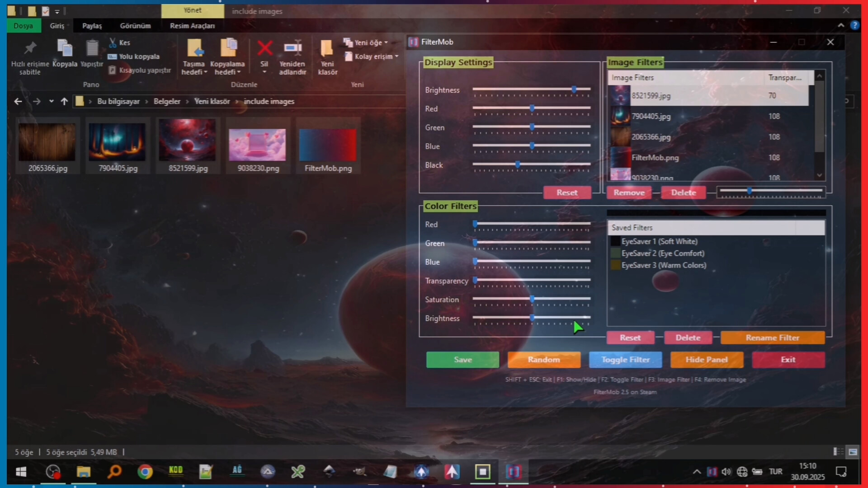Open the Paylaş ribbon tab
Screen dimensions: 868x488
click(92, 26)
